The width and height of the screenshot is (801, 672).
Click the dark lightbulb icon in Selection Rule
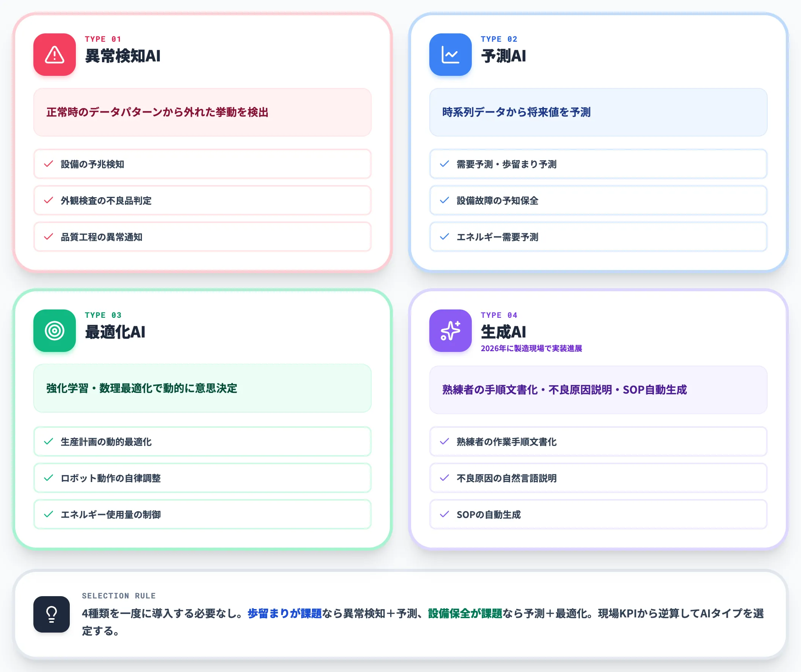coord(52,614)
